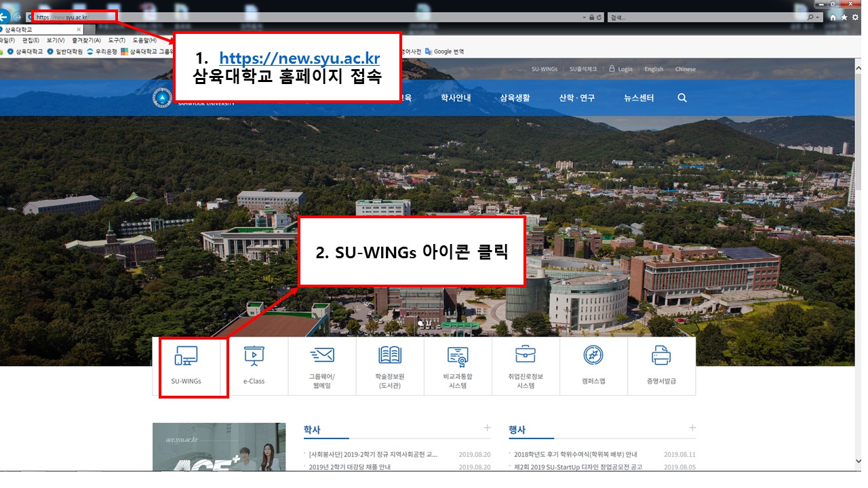Click the Samyook University logo
This screenshot has width=868, height=488.
pos(161,98)
